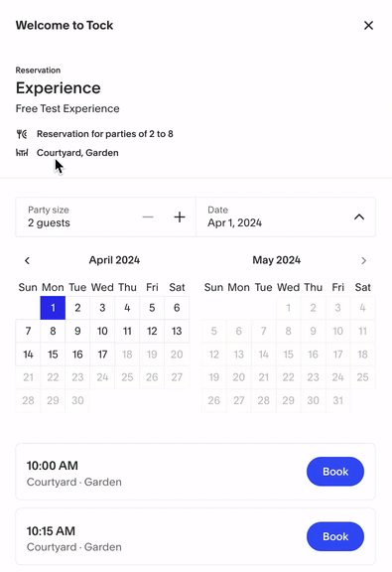
Task: Click the table seating area icon
Action: coord(22,153)
